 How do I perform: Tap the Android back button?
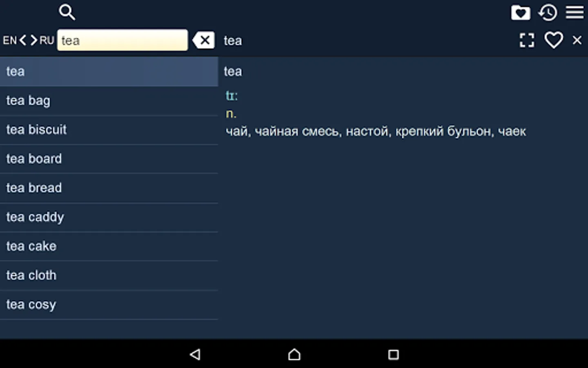(x=195, y=355)
